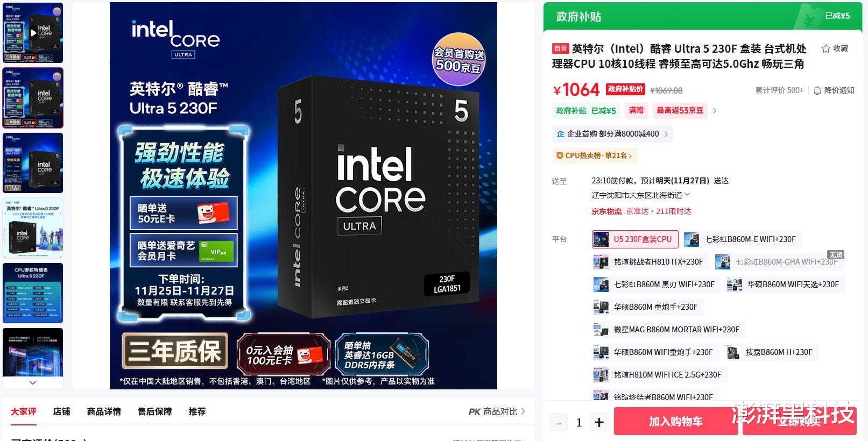This screenshot has height=441, width=868.
Task: Select U5 230F盒装CPU option
Action: point(635,239)
